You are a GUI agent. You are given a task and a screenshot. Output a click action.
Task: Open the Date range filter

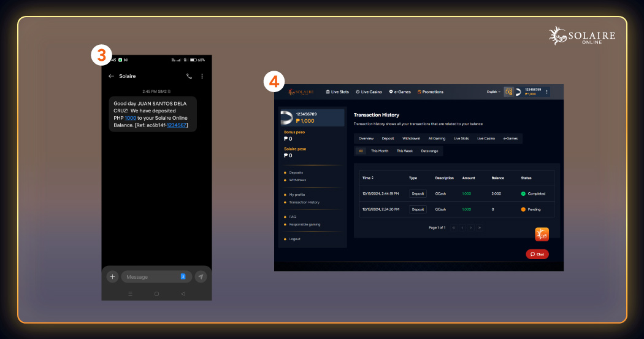tap(429, 151)
